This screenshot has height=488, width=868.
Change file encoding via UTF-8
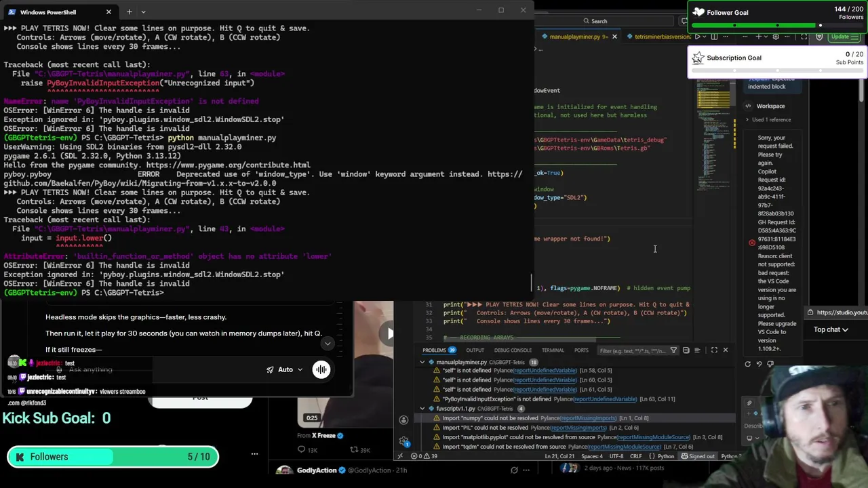pos(616,456)
